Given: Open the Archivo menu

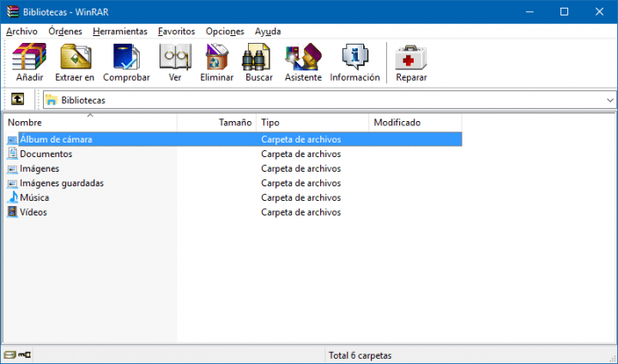Looking at the screenshot, I should pos(21,31).
